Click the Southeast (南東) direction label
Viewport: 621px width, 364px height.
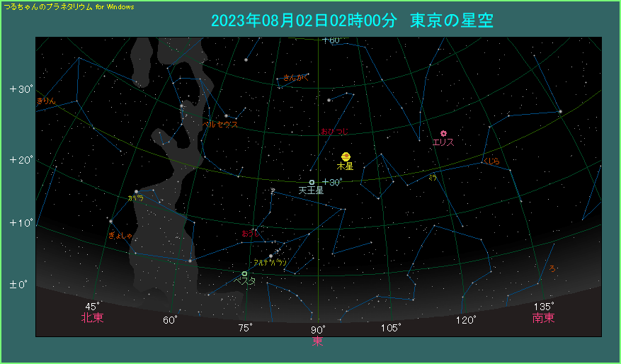[x=543, y=318]
